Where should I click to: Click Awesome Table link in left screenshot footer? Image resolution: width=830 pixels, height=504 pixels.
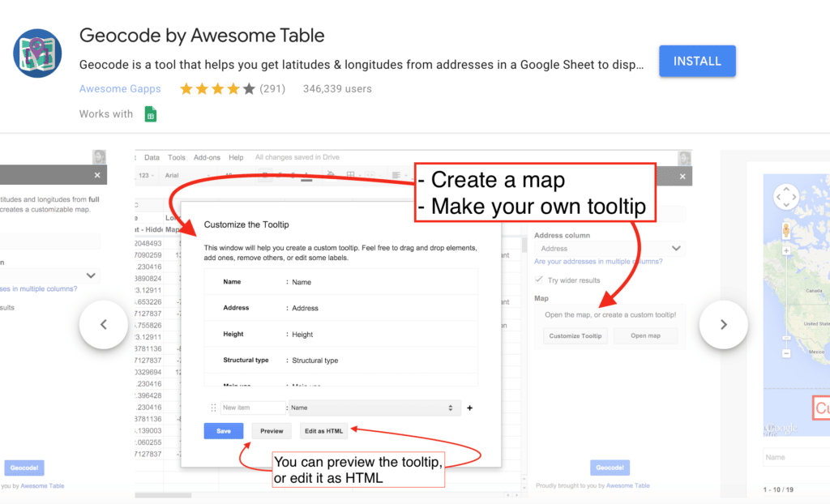pyautogui.click(x=42, y=485)
